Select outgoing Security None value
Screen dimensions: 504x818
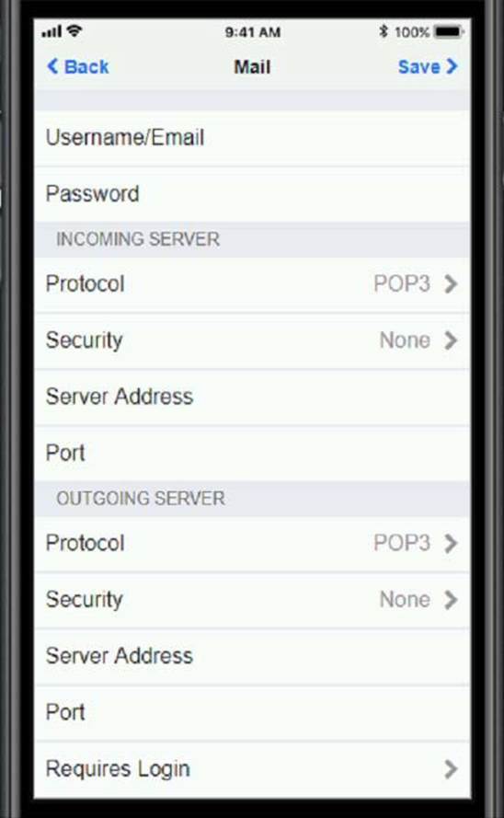(x=405, y=600)
